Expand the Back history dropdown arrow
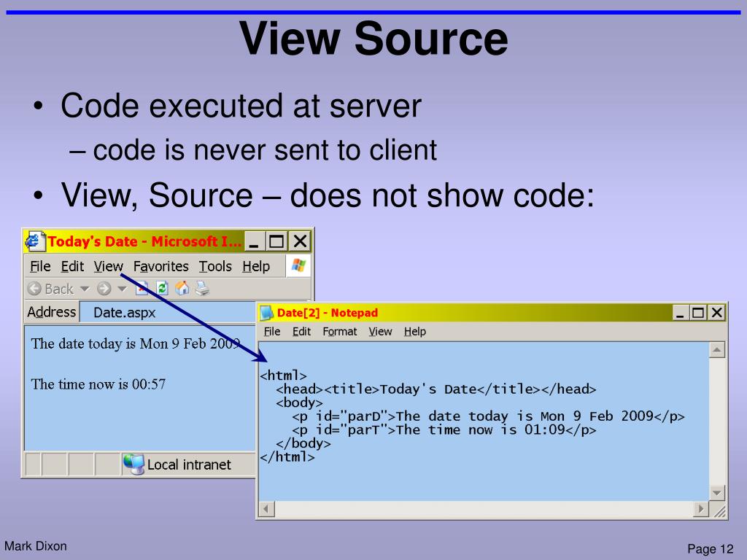Viewport: 747px width, 560px height. pos(85,289)
